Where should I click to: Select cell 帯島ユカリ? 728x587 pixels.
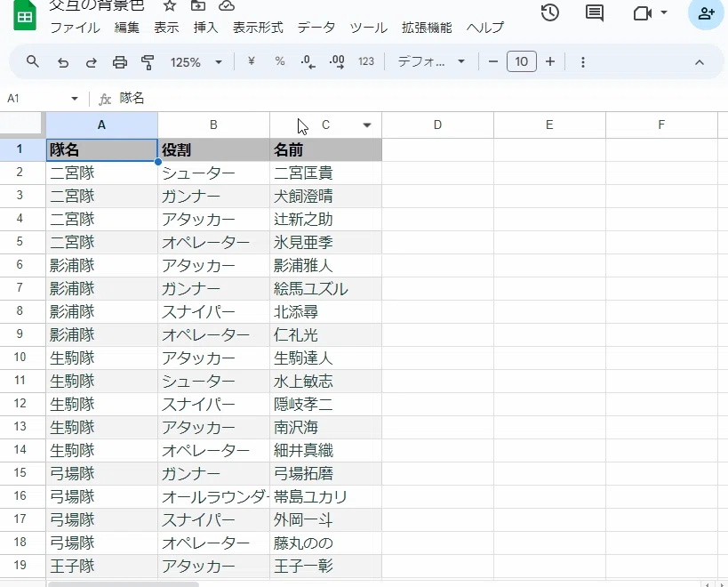[x=325, y=497]
